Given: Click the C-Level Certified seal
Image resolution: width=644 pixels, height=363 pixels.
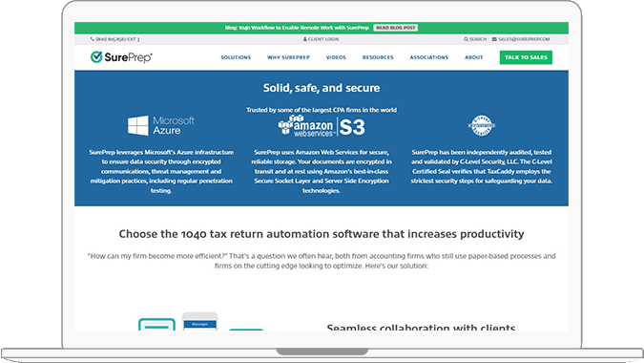Looking at the screenshot, I should 482,125.
